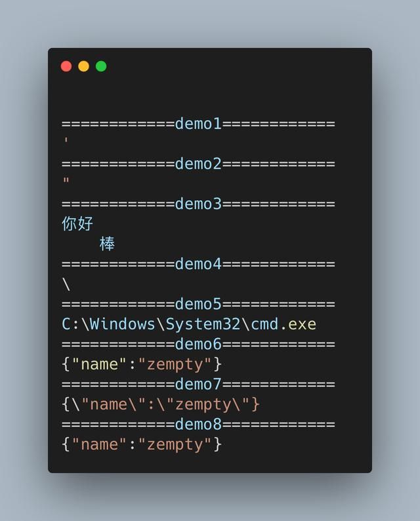Click the demo4 separator heading
Image resolution: width=420 pixels, height=521 pixels.
pyautogui.click(x=198, y=264)
